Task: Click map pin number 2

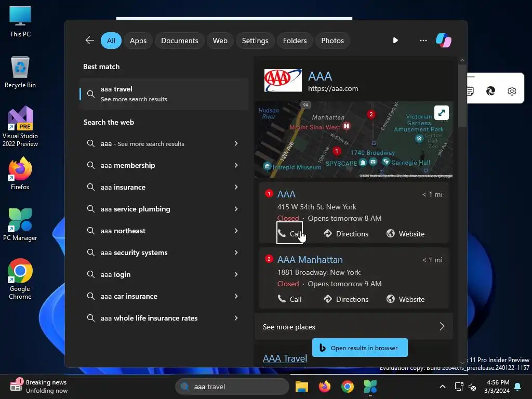Action: (x=371, y=114)
